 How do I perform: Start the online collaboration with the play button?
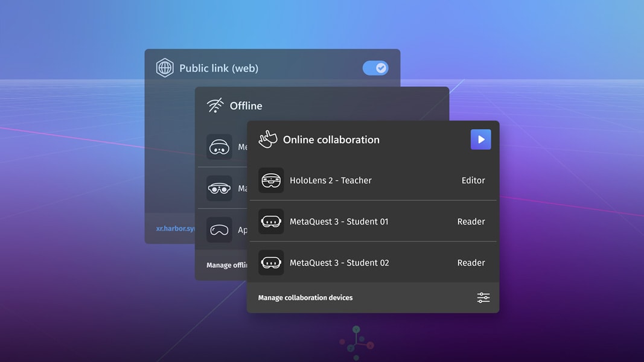[481, 139]
